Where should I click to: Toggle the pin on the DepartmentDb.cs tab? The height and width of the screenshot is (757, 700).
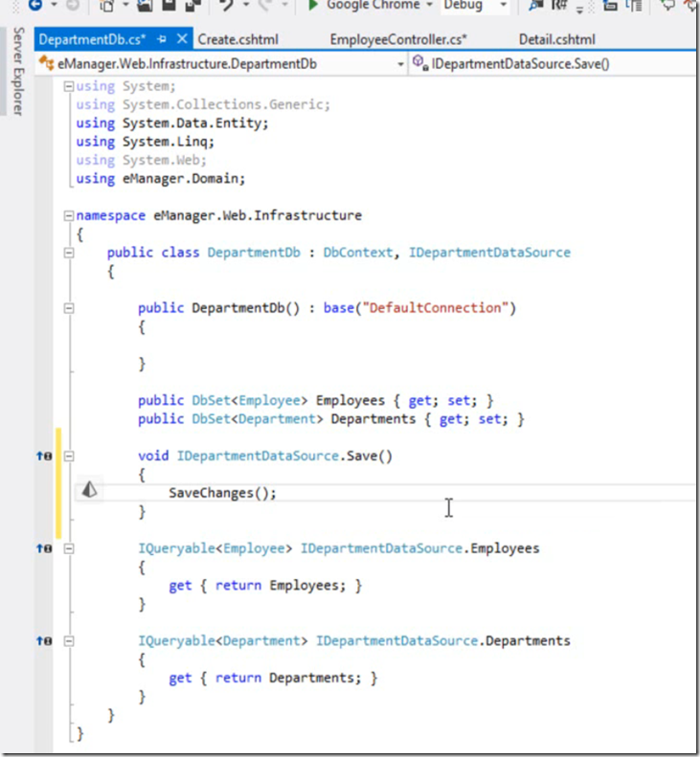[162, 39]
